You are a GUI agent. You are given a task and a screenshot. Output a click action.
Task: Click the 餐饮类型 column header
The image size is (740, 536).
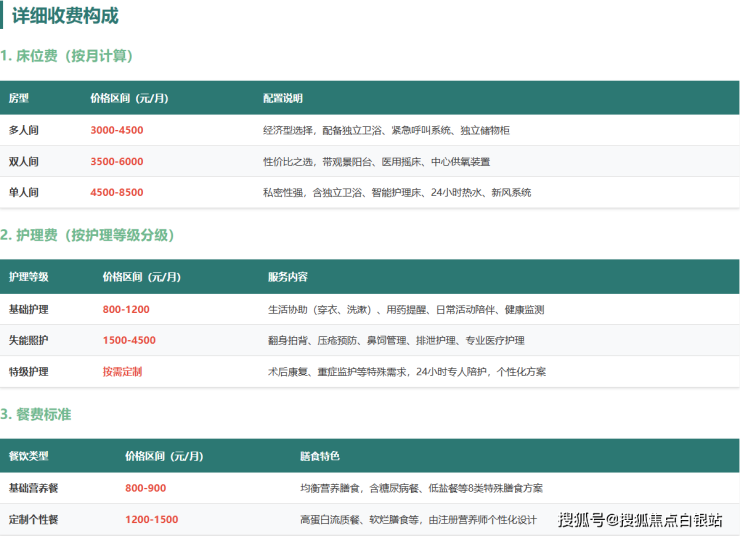click(29, 456)
